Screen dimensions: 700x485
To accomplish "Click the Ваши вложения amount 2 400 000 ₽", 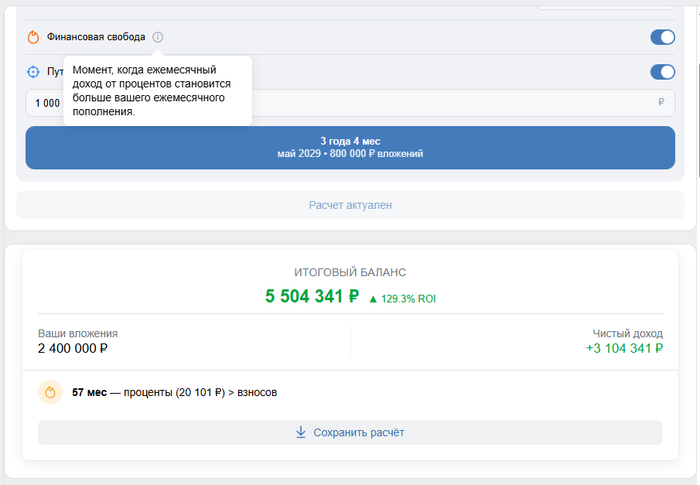I will click(73, 349).
